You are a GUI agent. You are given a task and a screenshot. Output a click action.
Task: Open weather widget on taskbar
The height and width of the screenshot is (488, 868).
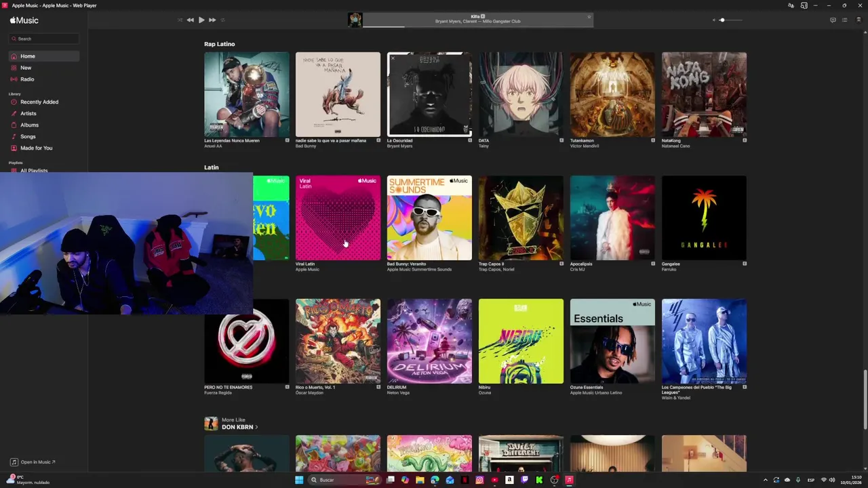28,480
